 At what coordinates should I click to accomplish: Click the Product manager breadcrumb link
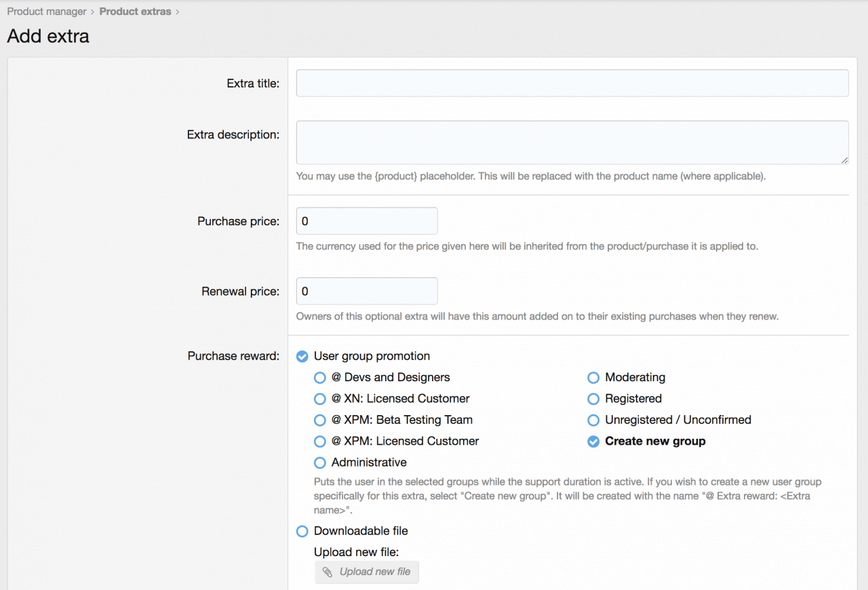tap(47, 12)
